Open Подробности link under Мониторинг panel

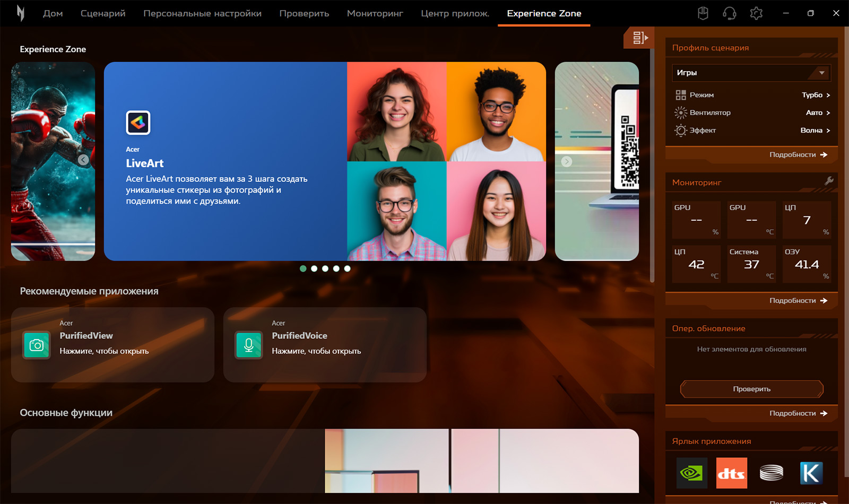(x=798, y=301)
